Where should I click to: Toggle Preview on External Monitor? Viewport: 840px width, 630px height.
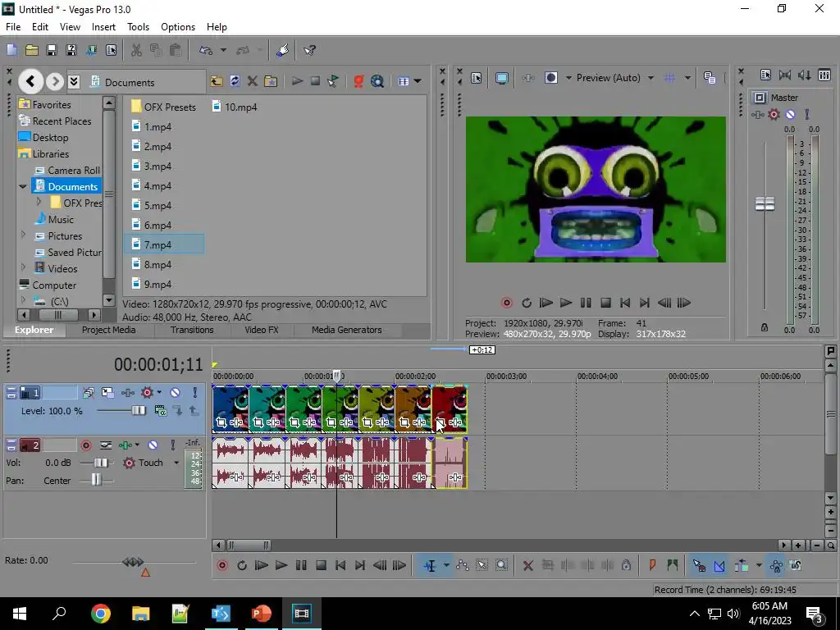[501, 78]
